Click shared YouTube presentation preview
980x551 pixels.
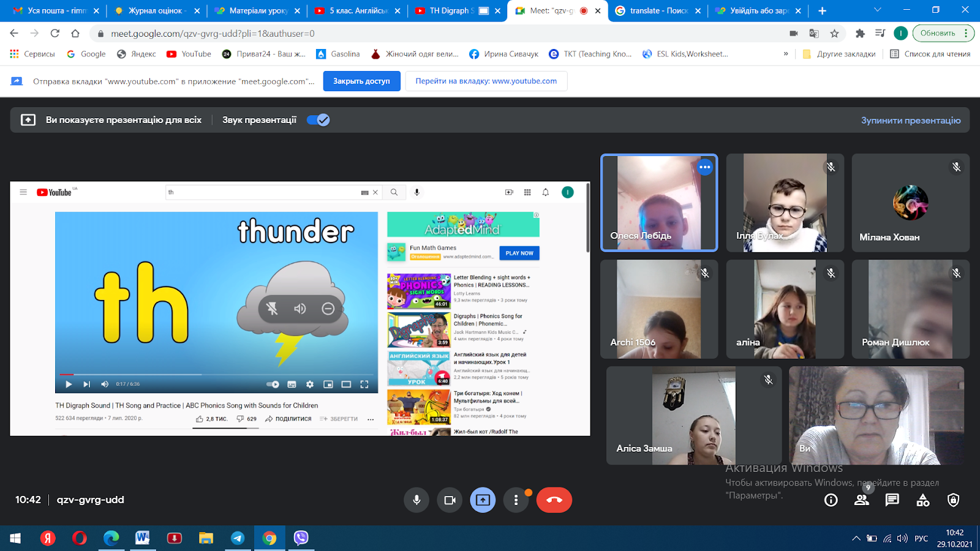[300, 309]
